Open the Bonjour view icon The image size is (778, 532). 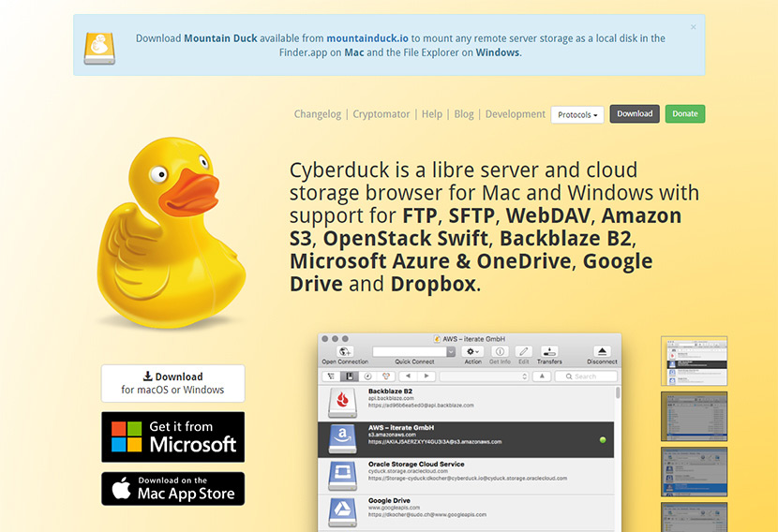[386, 377]
